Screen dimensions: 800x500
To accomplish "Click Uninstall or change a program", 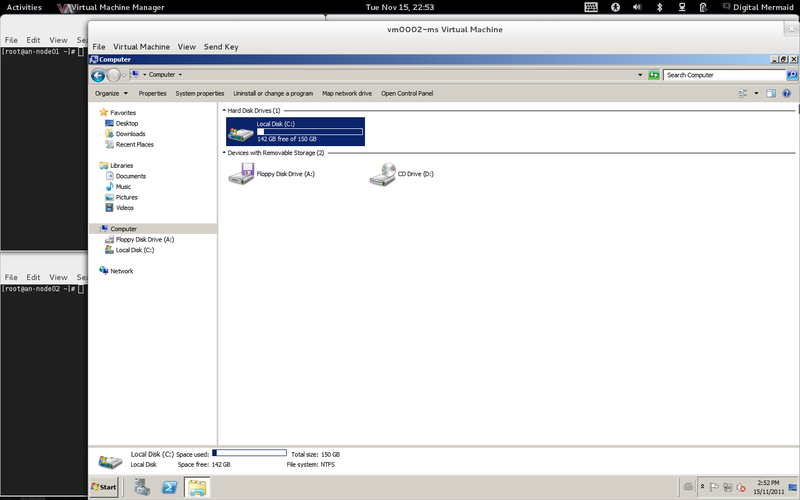I will pyautogui.click(x=273, y=93).
